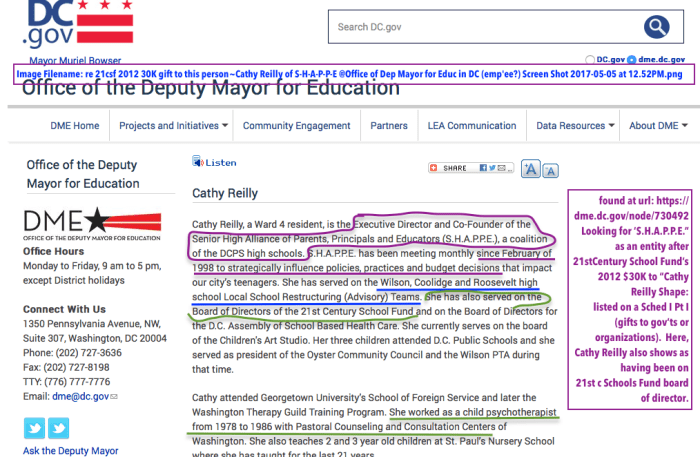The image size is (700, 457).
Task: Click the Listen speaker icon
Action: 198,162
